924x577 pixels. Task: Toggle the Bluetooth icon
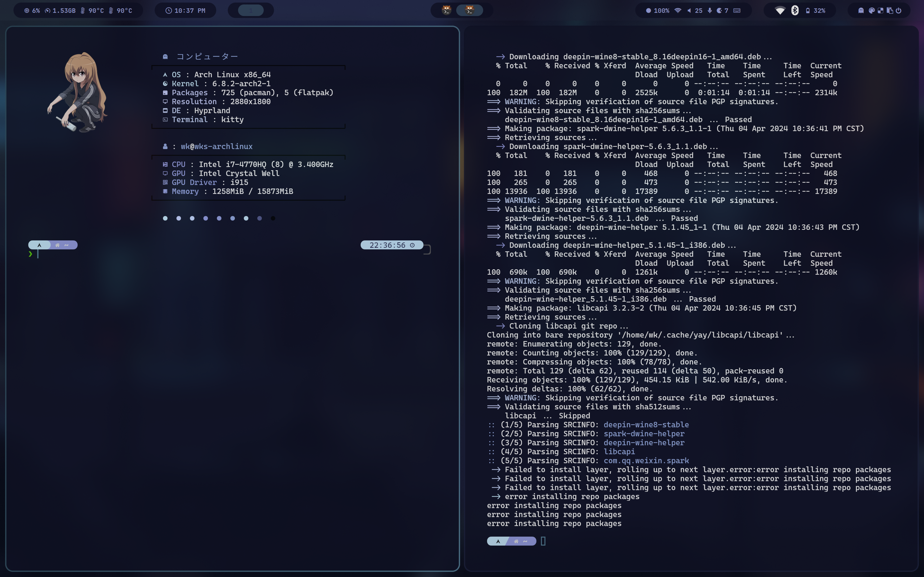[x=795, y=11]
